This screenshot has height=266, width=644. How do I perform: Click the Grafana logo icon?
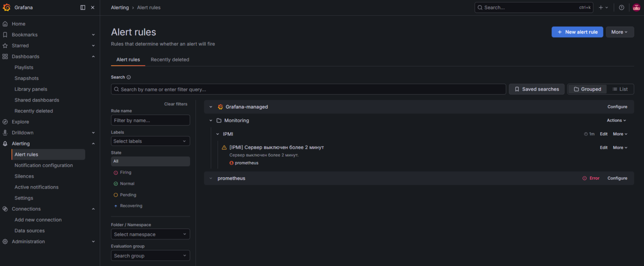[x=6, y=7]
